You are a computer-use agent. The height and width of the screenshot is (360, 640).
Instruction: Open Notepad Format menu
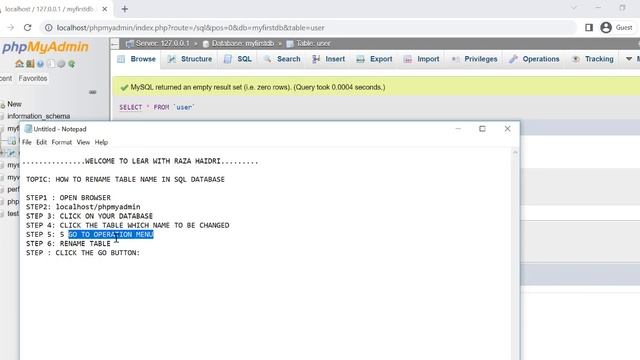tap(62, 142)
